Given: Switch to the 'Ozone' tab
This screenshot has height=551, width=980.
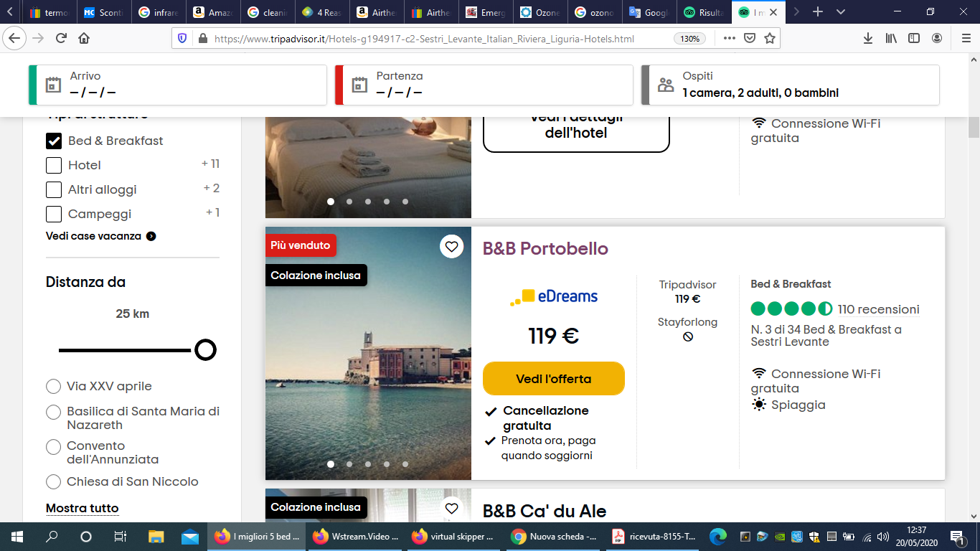Looking at the screenshot, I should pos(541,12).
